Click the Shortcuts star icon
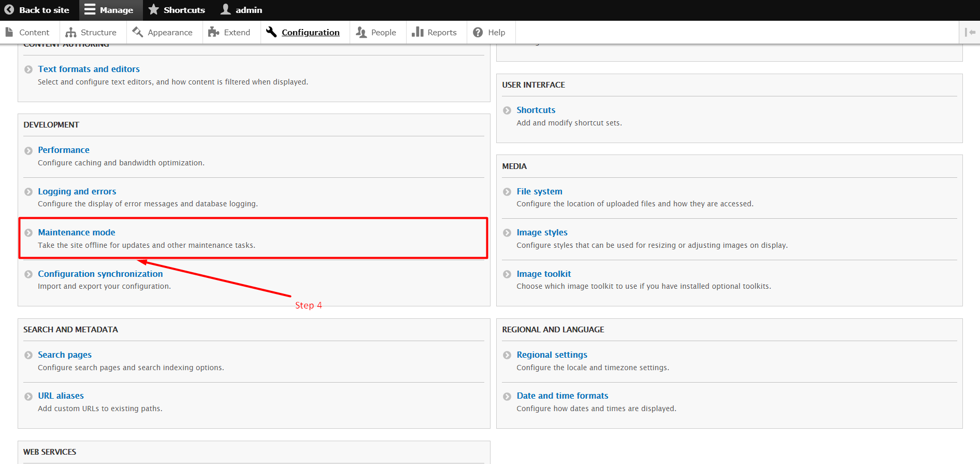Screen dimensions: 980x464 [x=153, y=10]
